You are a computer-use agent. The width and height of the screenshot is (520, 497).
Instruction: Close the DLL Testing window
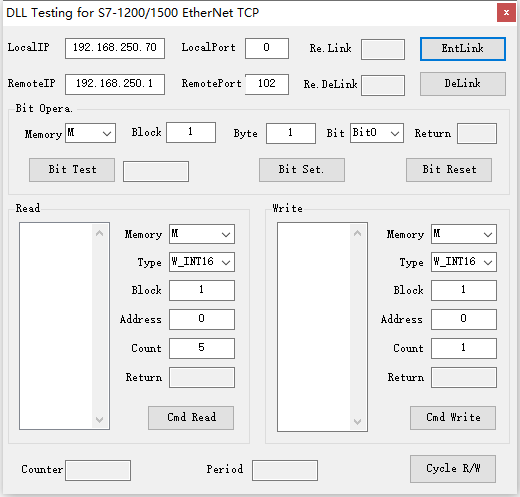click(x=506, y=13)
